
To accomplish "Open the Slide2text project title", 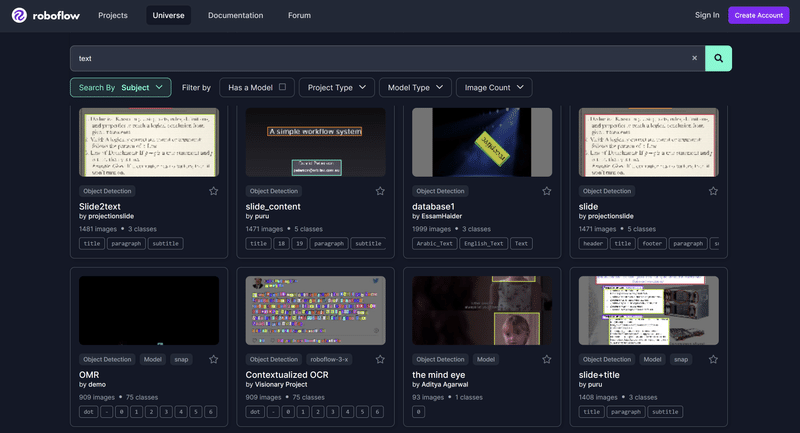I will coord(99,207).
